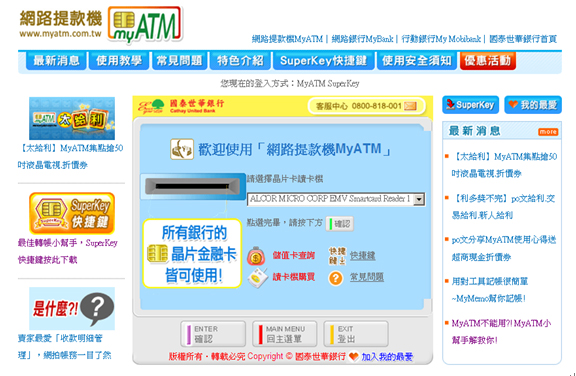Open news 【利多獎不完】po文給利
The height and width of the screenshot is (376, 576).
click(503, 207)
